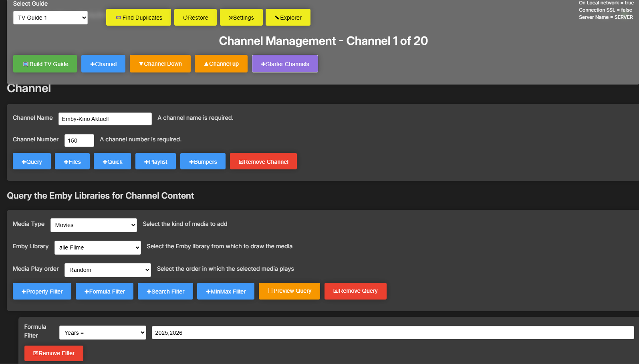Click the Channel Management - Channel 1 of 20 heading

[323, 41]
